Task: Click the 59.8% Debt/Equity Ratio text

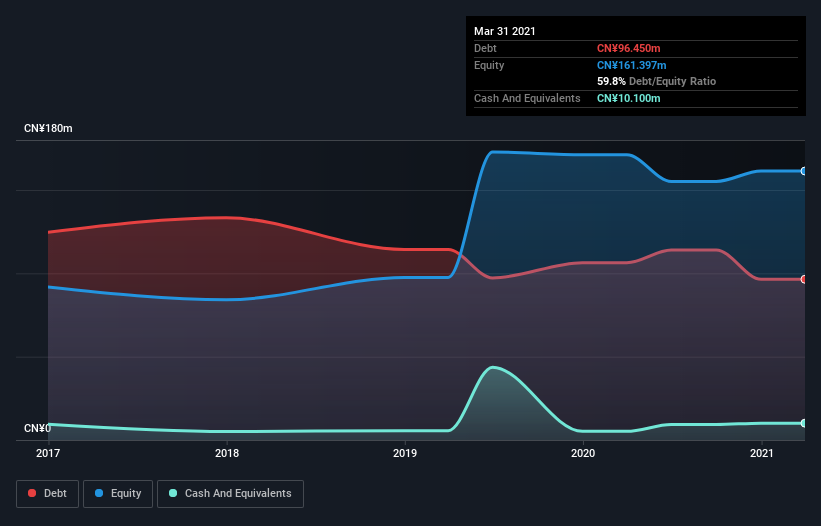Action: click(x=657, y=81)
